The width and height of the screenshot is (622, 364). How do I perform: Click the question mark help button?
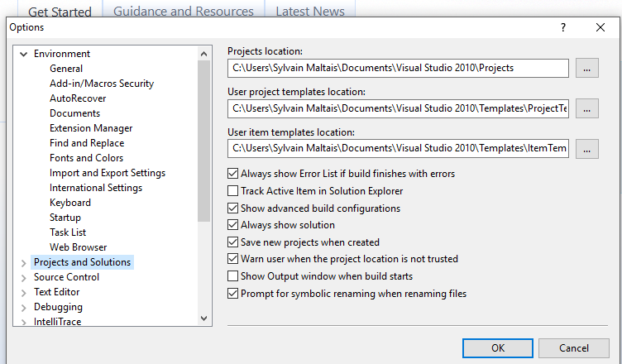pyautogui.click(x=563, y=27)
